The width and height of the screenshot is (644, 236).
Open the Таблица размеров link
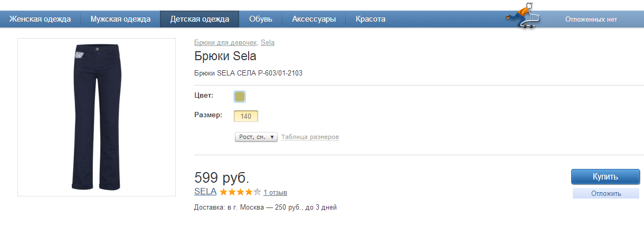tap(310, 137)
